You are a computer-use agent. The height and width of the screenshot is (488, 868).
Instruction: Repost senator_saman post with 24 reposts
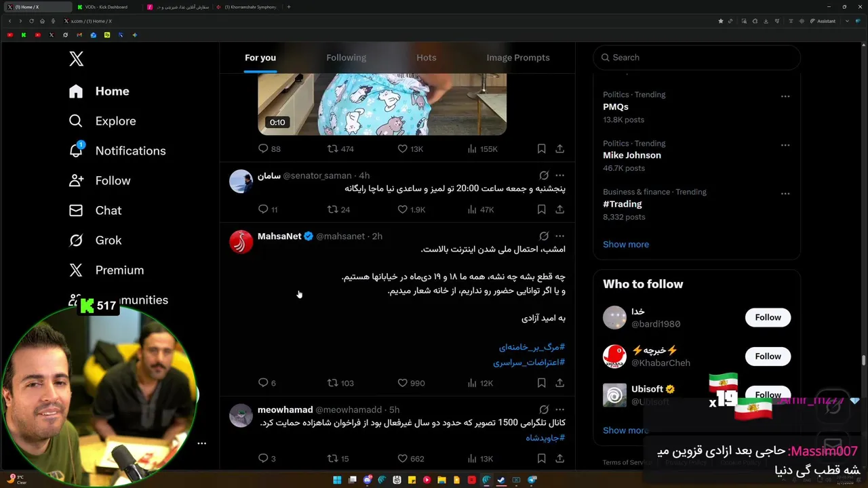(338, 209)
